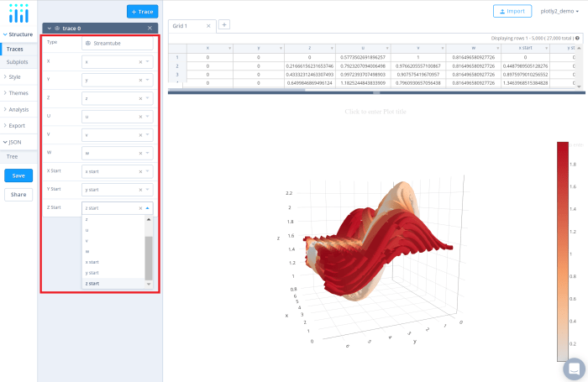
Task: Add a new grid tab with plus
Action: point(224,24)
